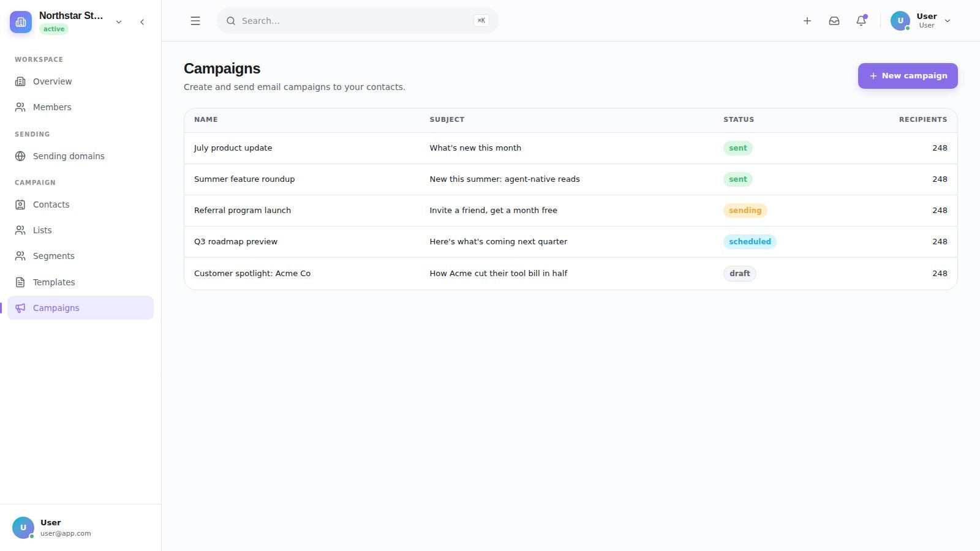Click subject 'How Acme cut their tool bill in half'
The width and height of the screenshot is (980, 551).
pos(499,274)
